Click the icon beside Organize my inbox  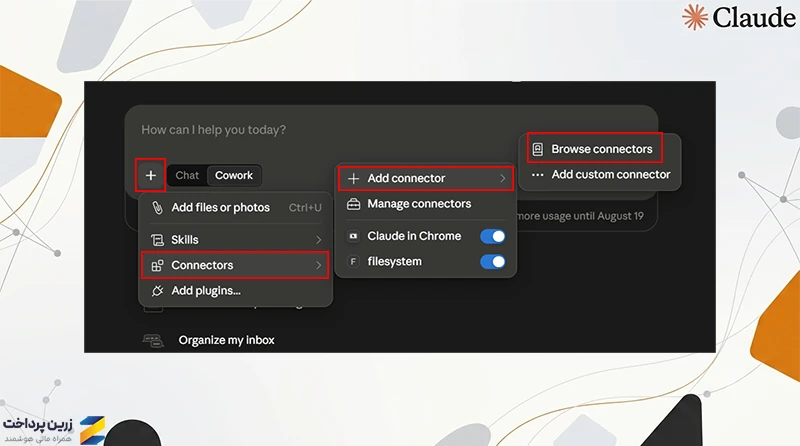(153, 340)
